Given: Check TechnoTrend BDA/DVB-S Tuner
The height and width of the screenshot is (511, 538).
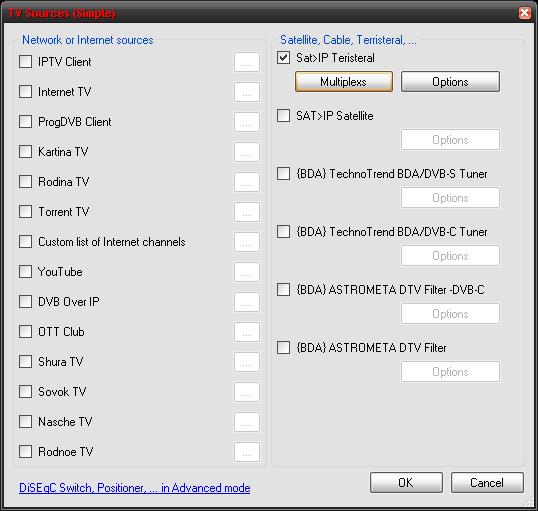Looking at the screenshot, I should (283, 174).
